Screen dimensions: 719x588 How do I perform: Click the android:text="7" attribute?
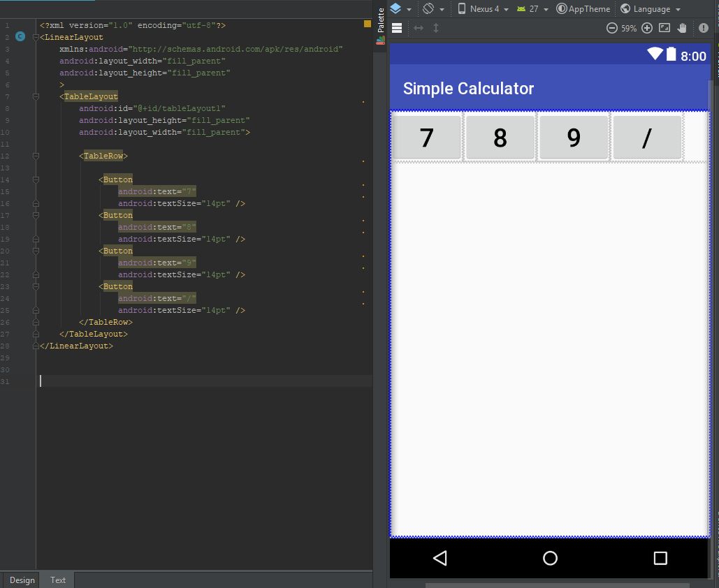tap(157, 191)
